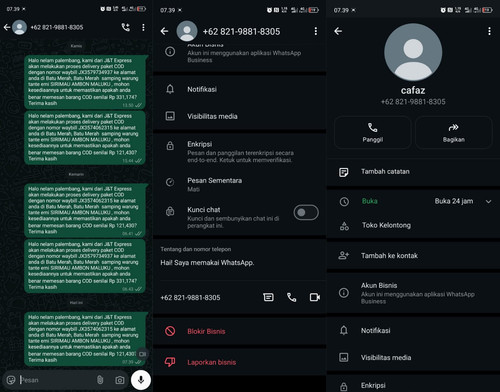Tap microphone voice message button

tap(141, 380)
